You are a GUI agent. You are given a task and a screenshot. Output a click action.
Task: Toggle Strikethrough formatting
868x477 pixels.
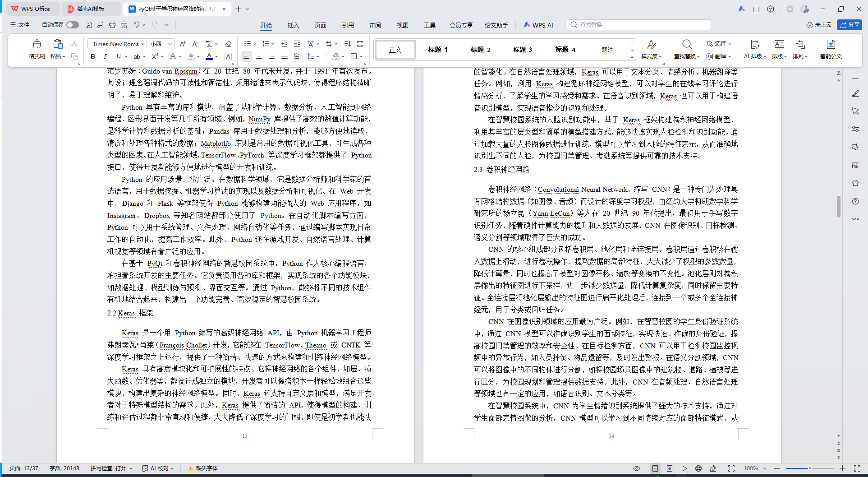137,56
